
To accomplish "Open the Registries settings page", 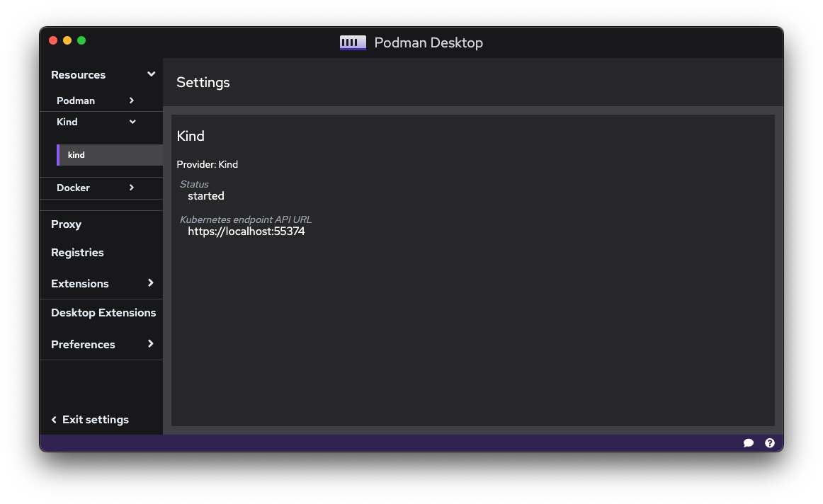I will (77, 252).
